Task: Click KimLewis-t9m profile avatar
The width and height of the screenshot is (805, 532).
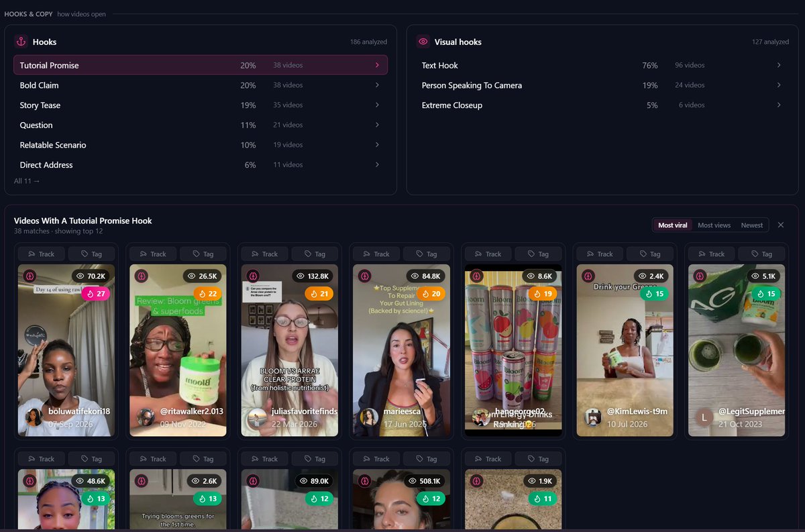Action: [x=593, y=417]
